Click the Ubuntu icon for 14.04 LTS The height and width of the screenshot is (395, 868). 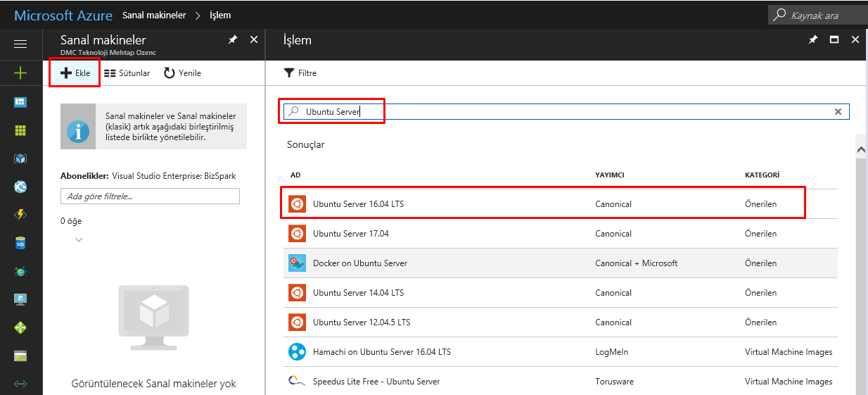297,293
